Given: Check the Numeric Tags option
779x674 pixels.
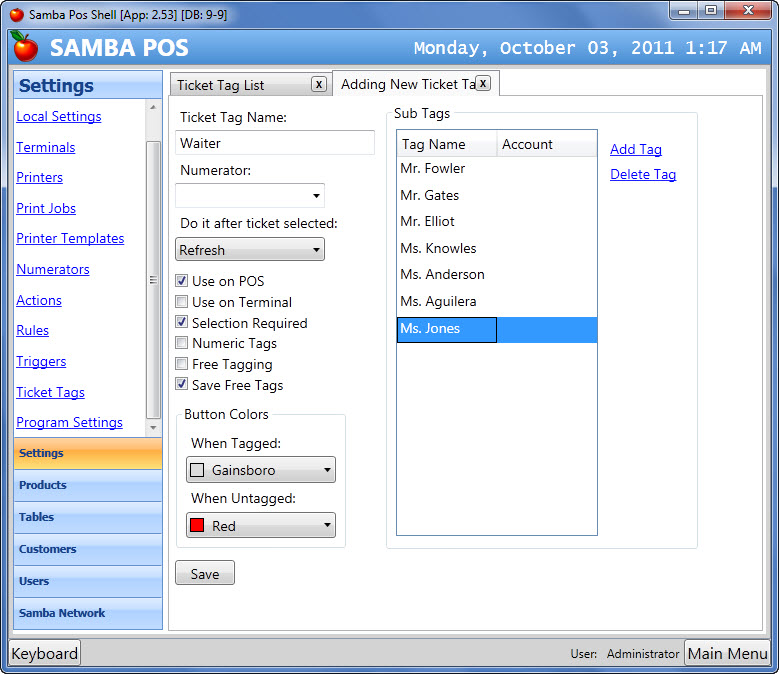Looking at the screenshot, I should tap(181, 344).
